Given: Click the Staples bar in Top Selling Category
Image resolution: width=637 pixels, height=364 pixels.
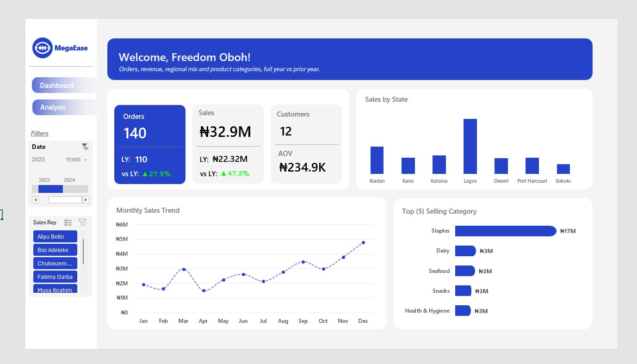Looking at the screenshot, I should tap(506, 231).
